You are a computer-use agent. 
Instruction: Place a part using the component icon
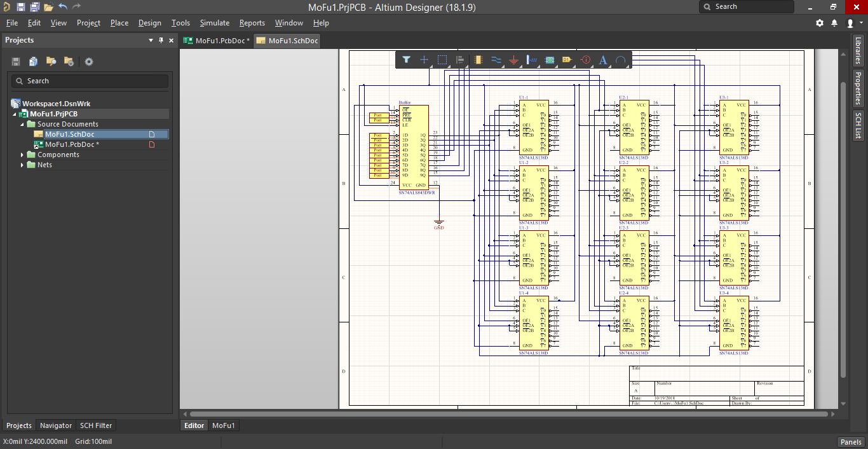click(478, 60)
